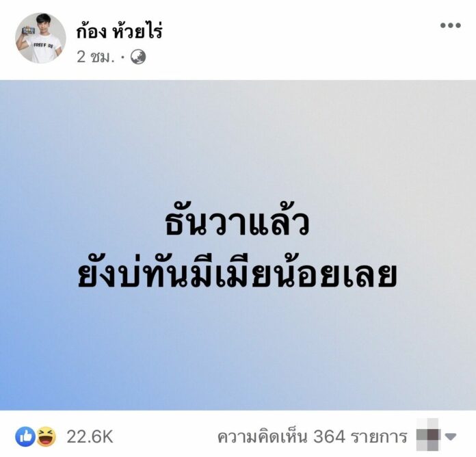Click the word รายการ beside comment count

(379, 437)
